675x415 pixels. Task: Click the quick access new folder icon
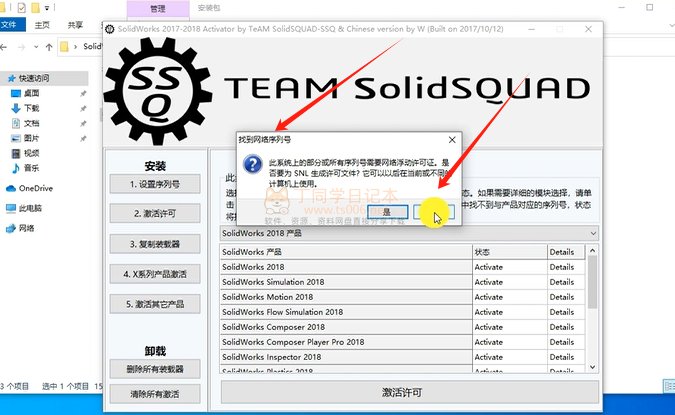tap(35, 7)
